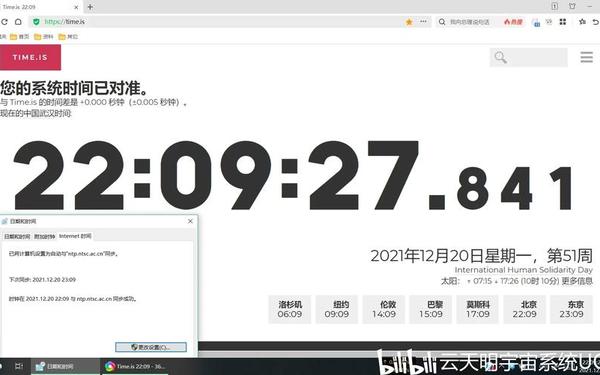This screenshot has height=375, width=600.
Task: Click the shirt skin icon in title bar
Action: [572, 7]
